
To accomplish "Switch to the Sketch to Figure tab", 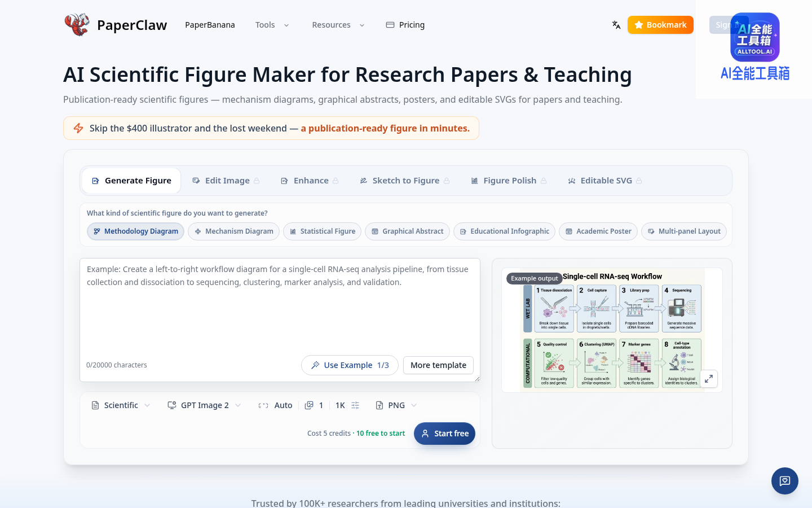I will pyautogui.click(x=405, y=181).
